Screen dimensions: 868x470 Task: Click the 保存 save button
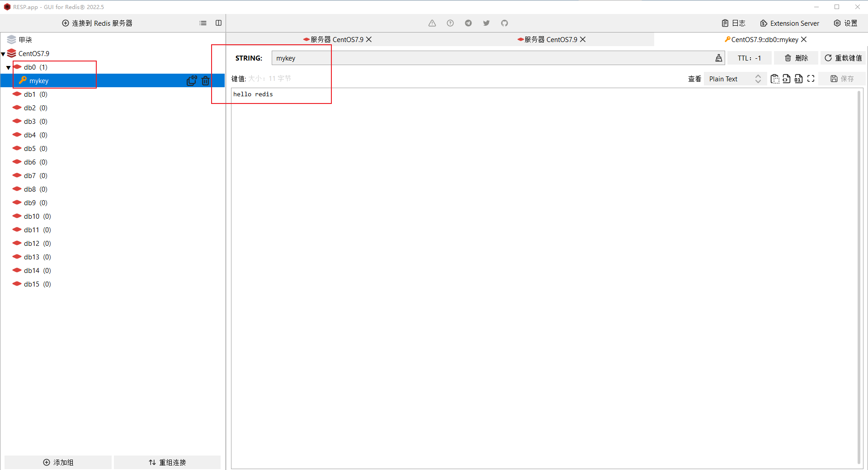pyautogui.click(x=842, y=79)
